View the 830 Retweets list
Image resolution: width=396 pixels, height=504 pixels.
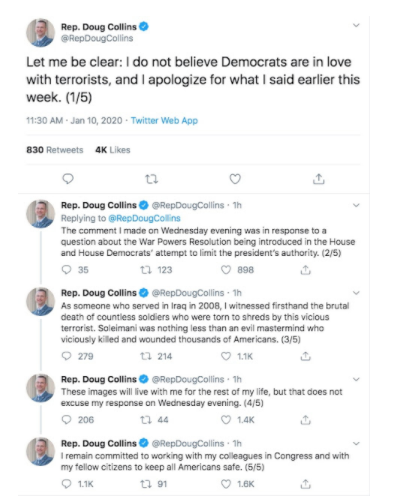coord(55,150)
